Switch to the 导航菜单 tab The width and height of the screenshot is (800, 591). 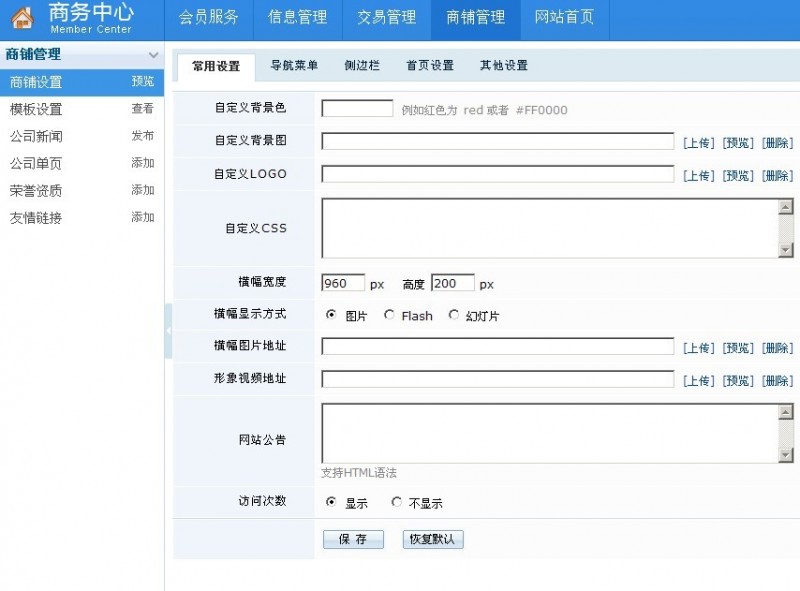[x=294, y=66]
